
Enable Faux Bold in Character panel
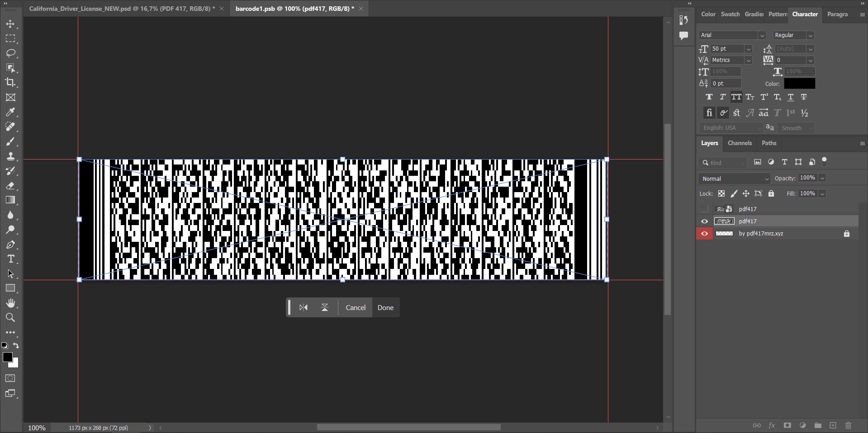coord(709,97)
